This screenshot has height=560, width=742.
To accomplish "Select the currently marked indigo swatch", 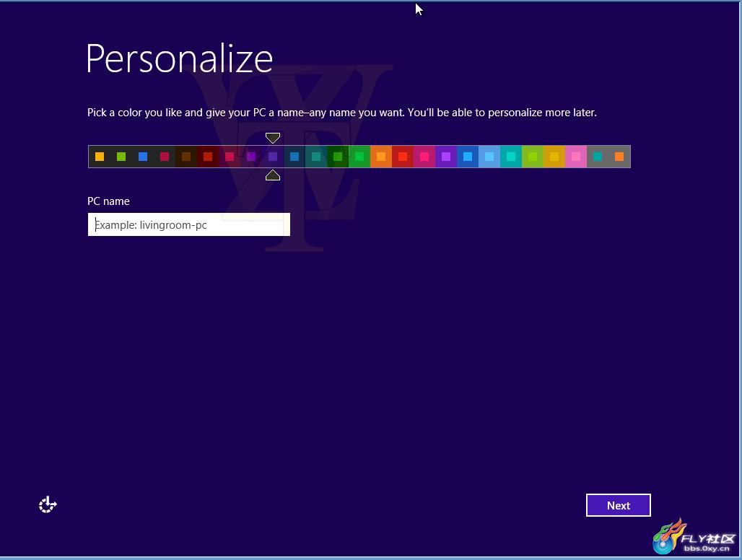I will tap(273, 157).
